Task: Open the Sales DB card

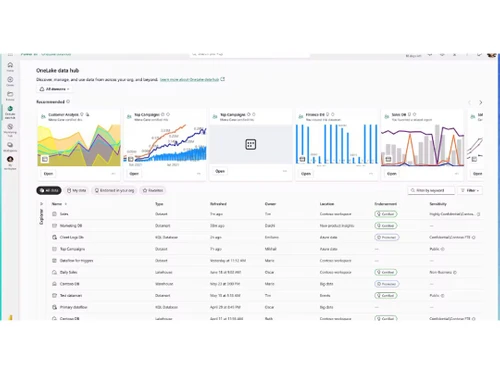Action: [392, 174]
